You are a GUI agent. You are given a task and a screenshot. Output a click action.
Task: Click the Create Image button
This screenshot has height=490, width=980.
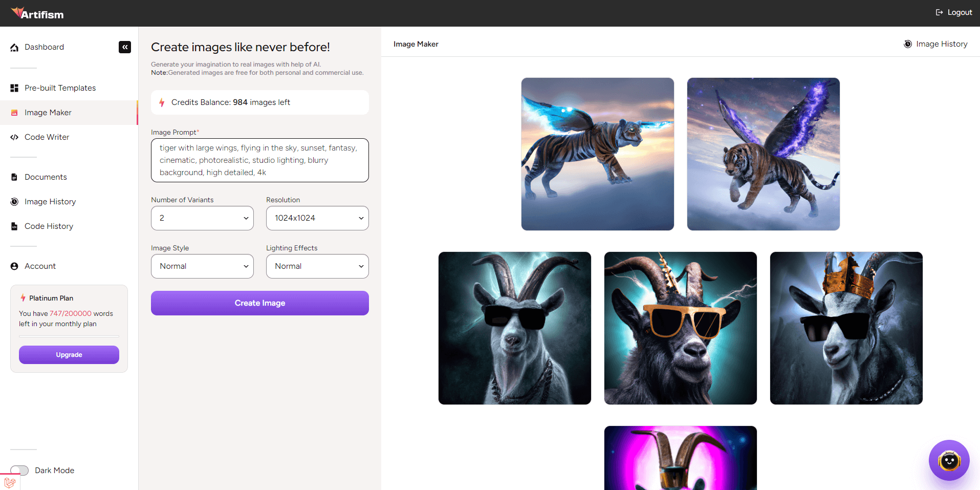(x=260, y=303)
